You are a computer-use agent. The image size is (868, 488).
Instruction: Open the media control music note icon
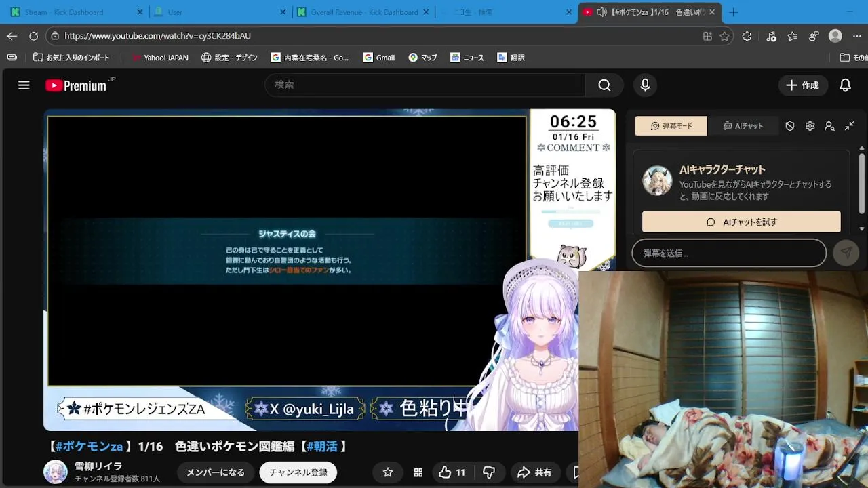(771, 36)
